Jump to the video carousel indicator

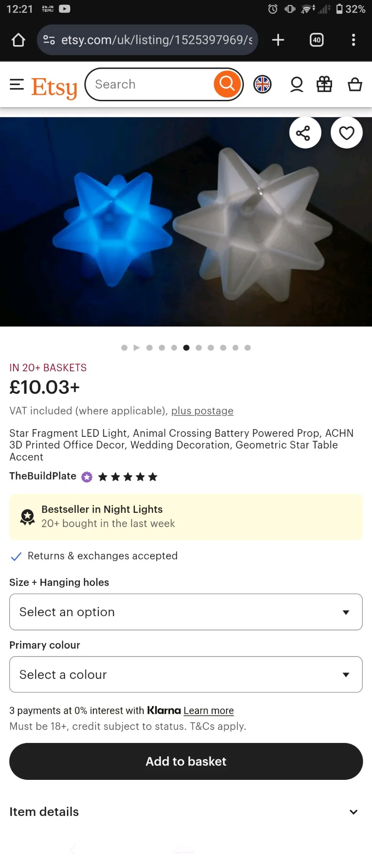pyautogui.click(x=137, y=348)
